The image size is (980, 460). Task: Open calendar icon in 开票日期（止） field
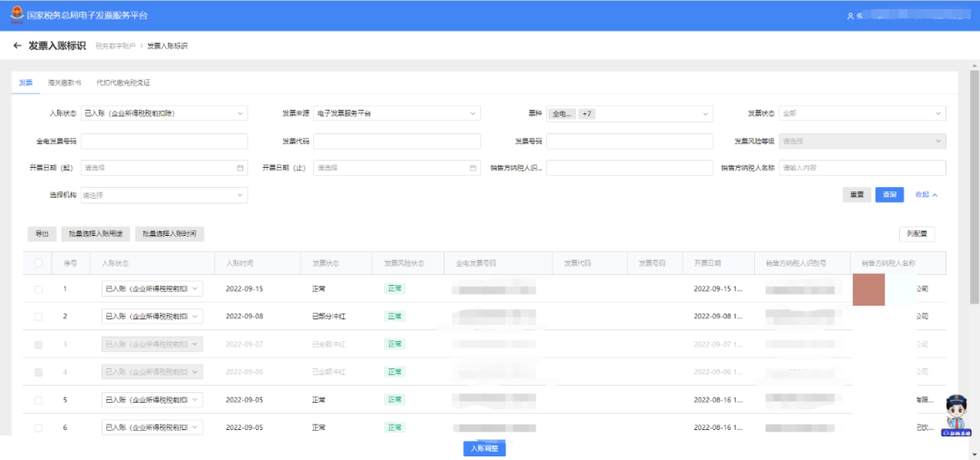pyautogui.click(x=473, y=168)
